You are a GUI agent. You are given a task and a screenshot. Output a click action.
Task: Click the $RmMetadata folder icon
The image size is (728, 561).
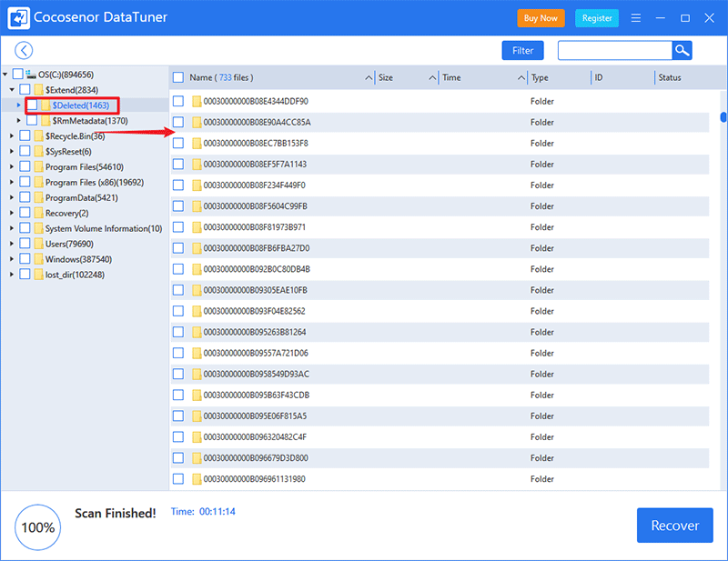coord(45,121)
